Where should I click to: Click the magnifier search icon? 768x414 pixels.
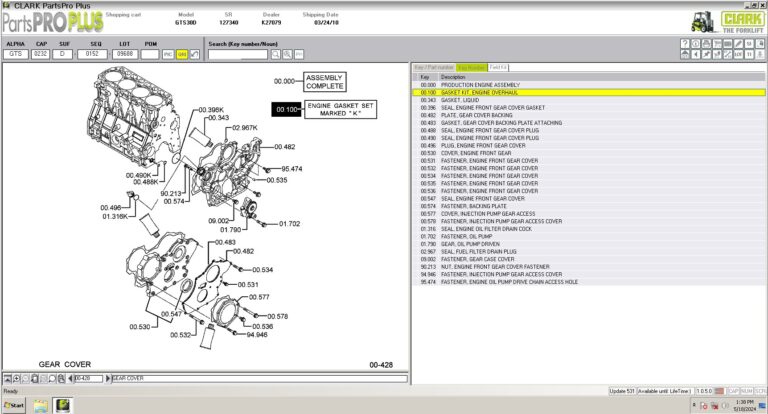(276, 54)
